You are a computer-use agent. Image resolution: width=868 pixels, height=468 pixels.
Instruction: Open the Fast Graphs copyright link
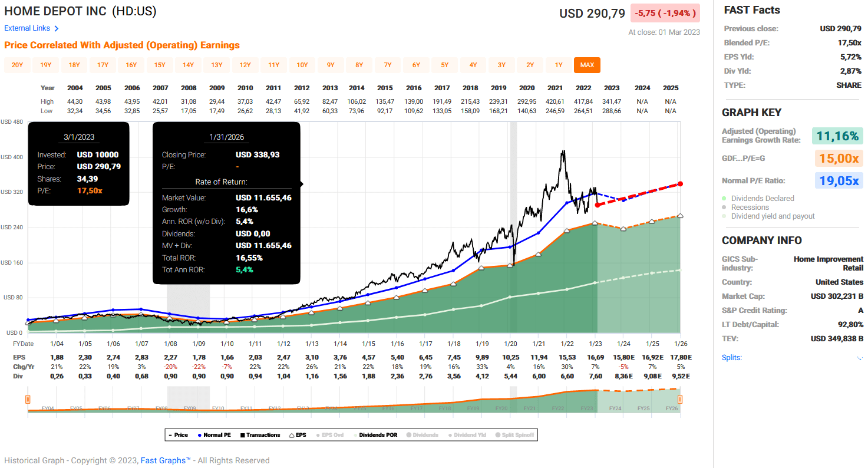pos(166,460)
